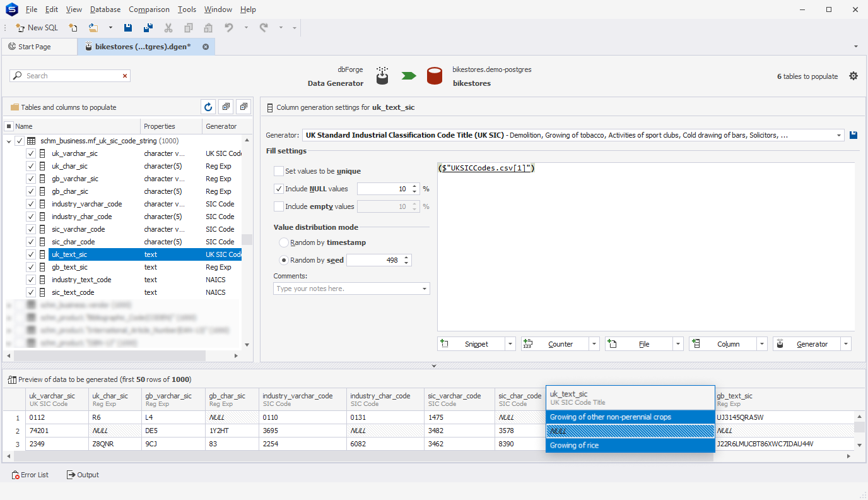Open the Output panel

(x=83, y=475)
